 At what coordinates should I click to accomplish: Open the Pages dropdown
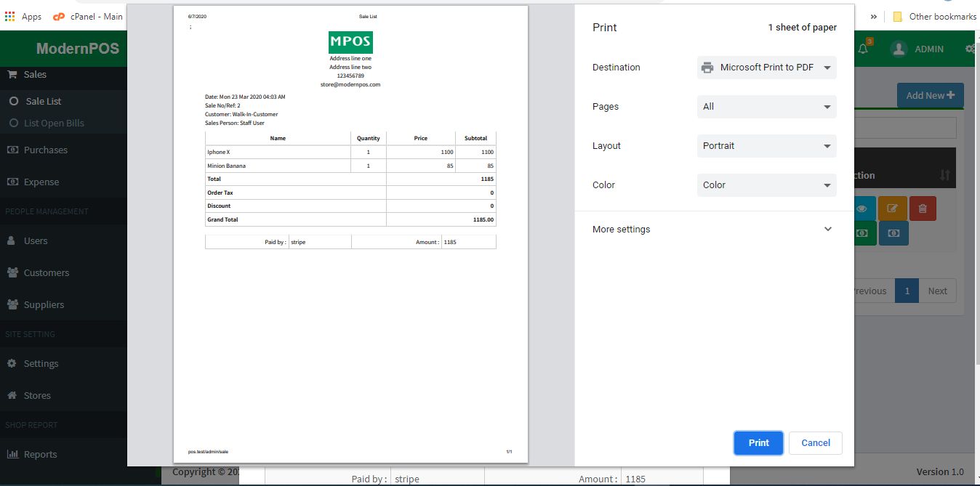click(766, 107)
